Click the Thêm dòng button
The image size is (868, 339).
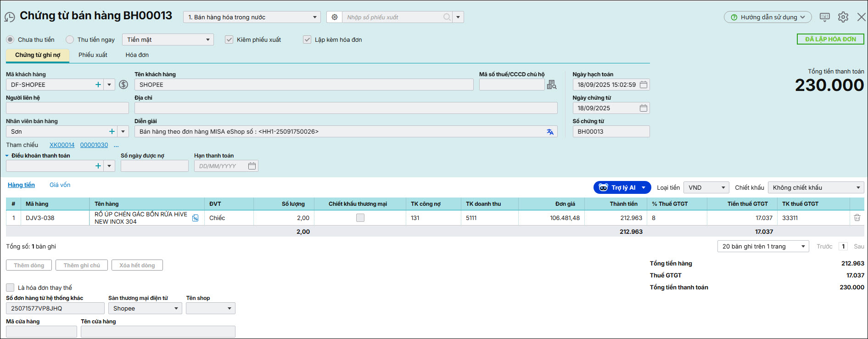[29, 265]
